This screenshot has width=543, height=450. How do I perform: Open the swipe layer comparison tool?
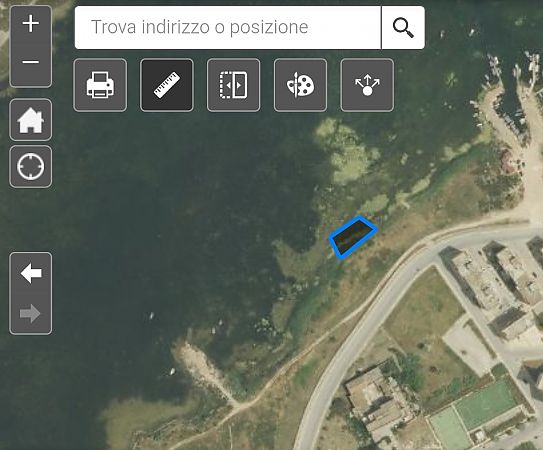coord(233,85)
